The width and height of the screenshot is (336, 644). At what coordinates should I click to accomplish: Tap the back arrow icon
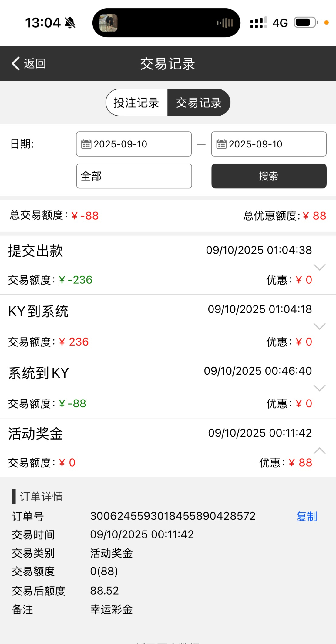16,63
